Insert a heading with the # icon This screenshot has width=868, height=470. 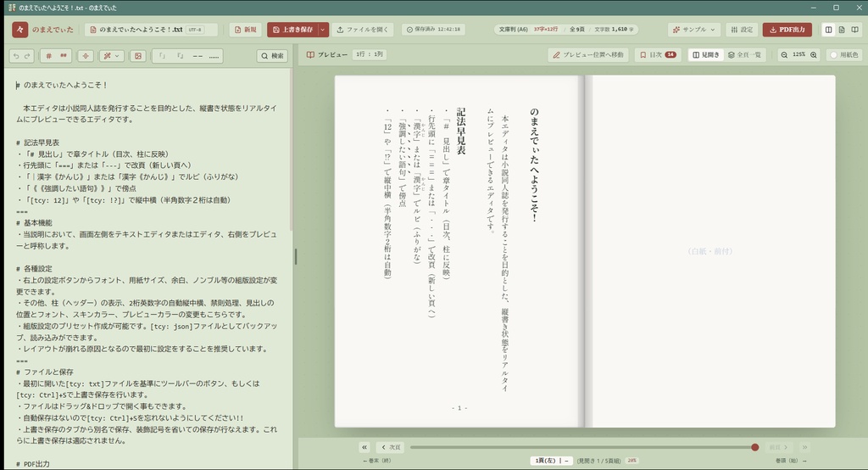pyautogui.click(x=48, y=56)
